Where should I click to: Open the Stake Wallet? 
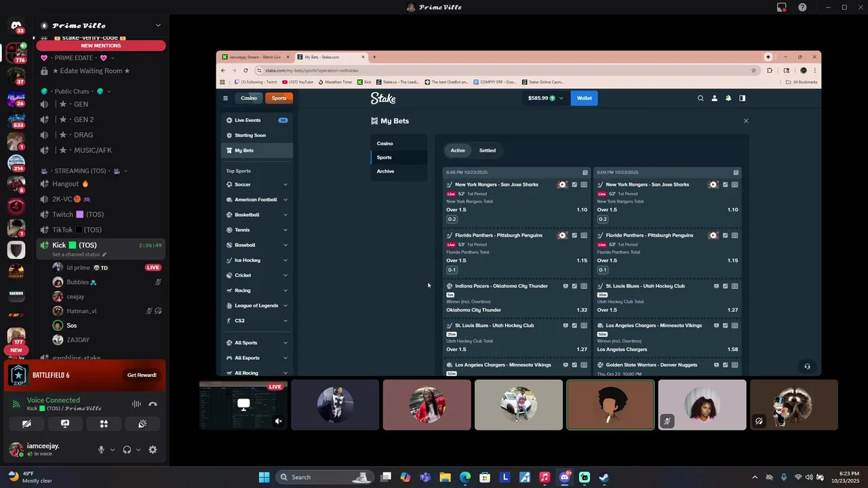click(x=585, y=98)
